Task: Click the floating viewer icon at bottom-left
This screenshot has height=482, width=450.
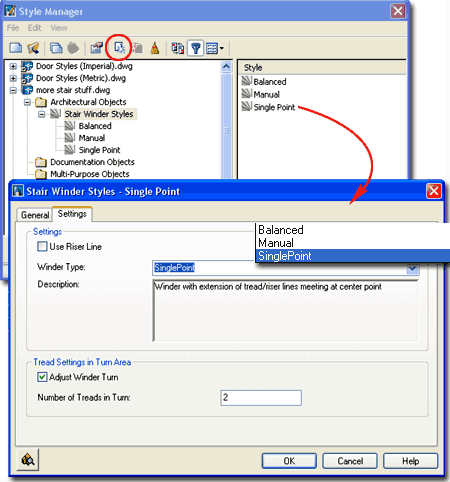Action: pyautogui.click(x=28, y=460)
